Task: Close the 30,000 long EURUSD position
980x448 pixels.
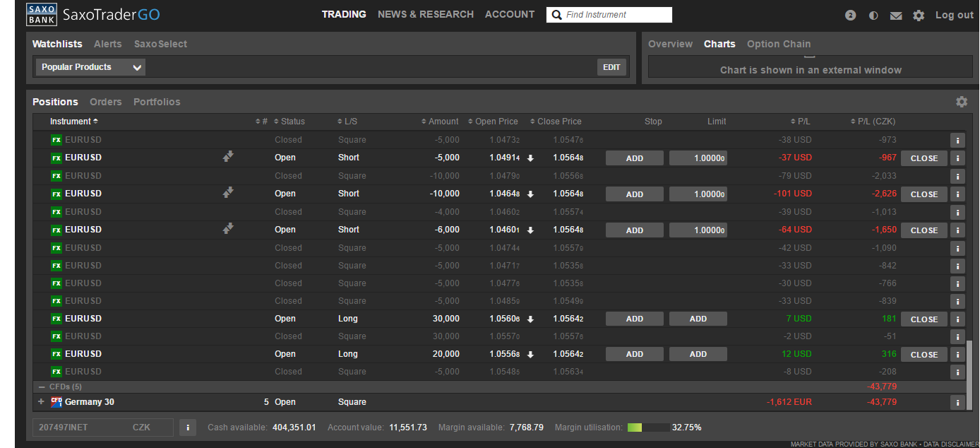Action: tap(924, 319)
